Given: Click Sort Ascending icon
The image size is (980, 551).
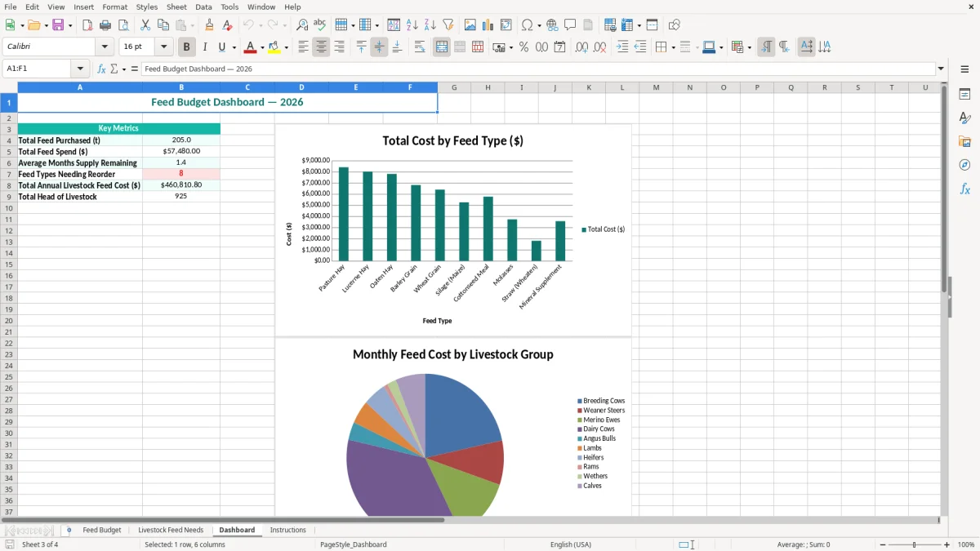Looking at the screenshot, I should 412,25.
